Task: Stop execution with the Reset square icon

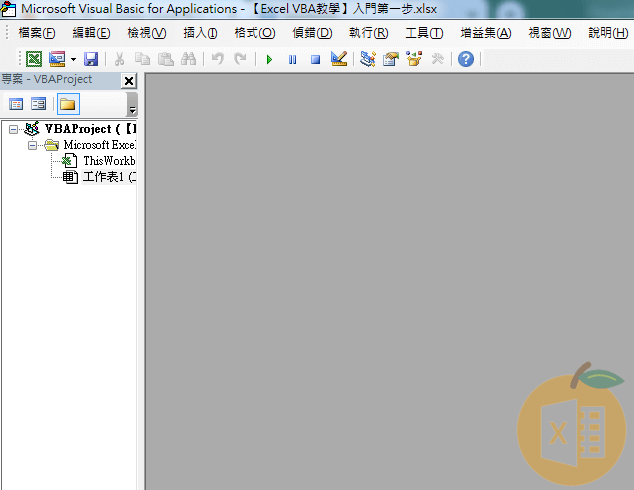Action: (x=315, y=59)
